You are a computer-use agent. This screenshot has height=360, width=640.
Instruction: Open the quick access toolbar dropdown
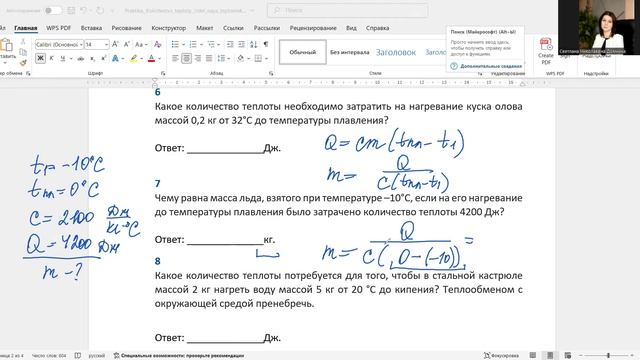[x=113, y=11]
